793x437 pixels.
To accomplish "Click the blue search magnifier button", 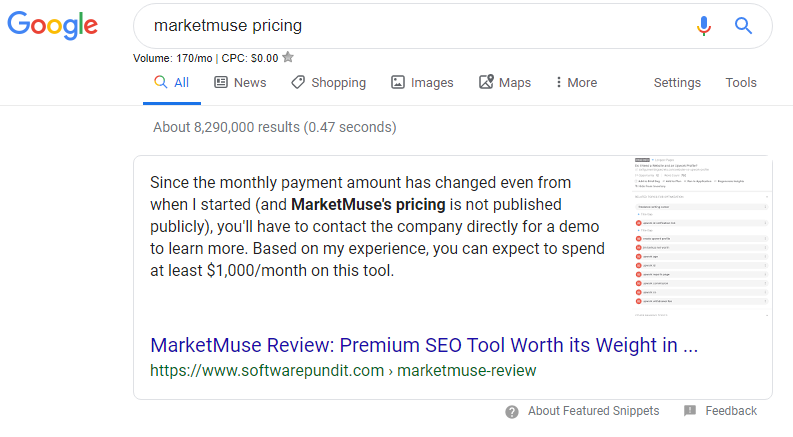I will tap(743, 26).
